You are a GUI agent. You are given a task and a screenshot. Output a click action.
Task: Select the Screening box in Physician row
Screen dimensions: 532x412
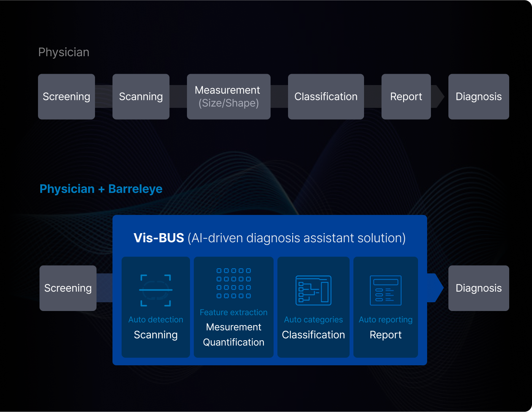click(x=66, y=96)
